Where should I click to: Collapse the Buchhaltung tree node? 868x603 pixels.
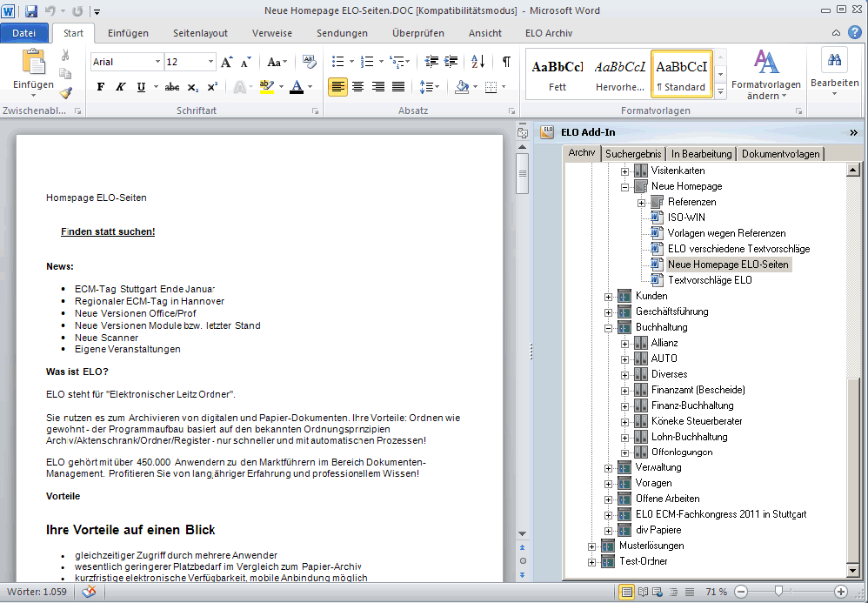tap(609, 328)
